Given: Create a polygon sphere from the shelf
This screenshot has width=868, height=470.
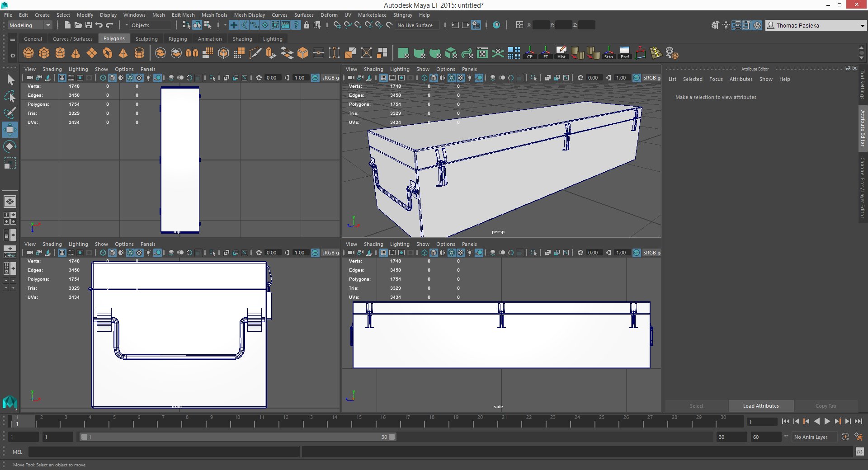Looking at the screenshot, I should [28, 53].
